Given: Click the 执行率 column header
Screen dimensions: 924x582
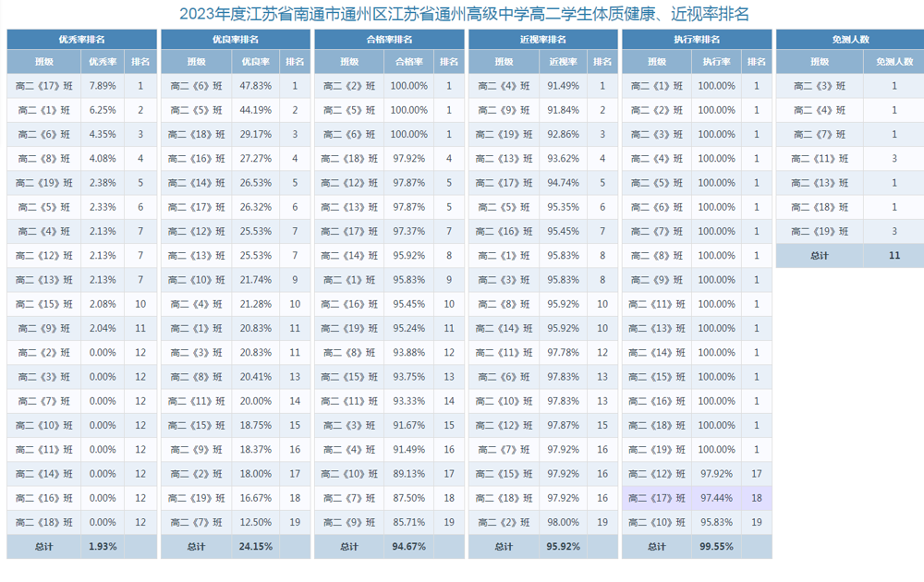Looking at the screenshot, I should pos(716,62).
